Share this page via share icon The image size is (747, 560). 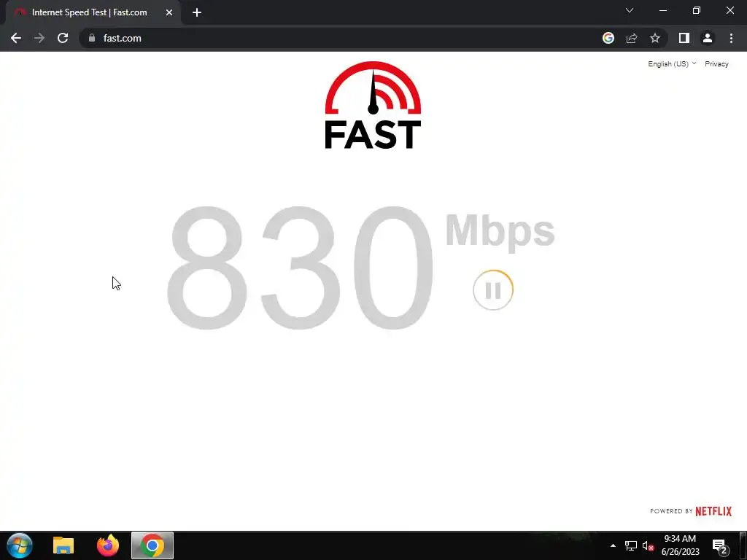(x=632, y=38)
